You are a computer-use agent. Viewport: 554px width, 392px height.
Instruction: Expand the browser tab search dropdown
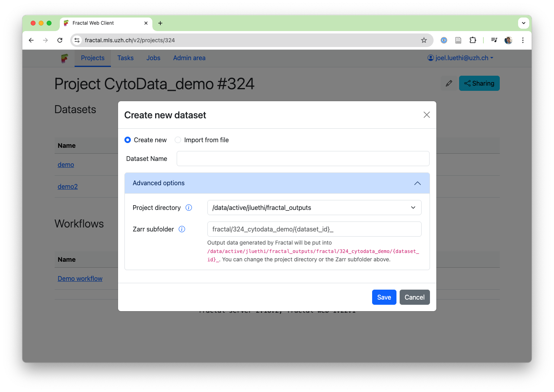523,23
